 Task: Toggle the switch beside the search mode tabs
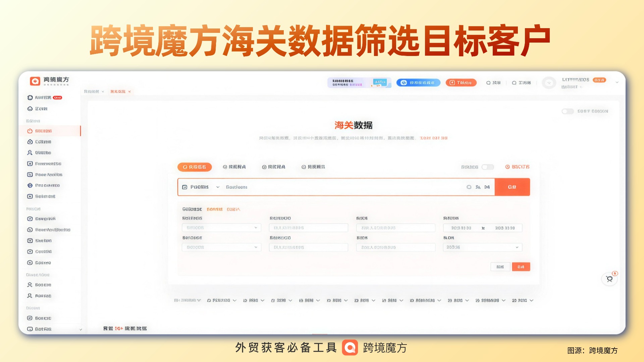[x=488, y=167]
